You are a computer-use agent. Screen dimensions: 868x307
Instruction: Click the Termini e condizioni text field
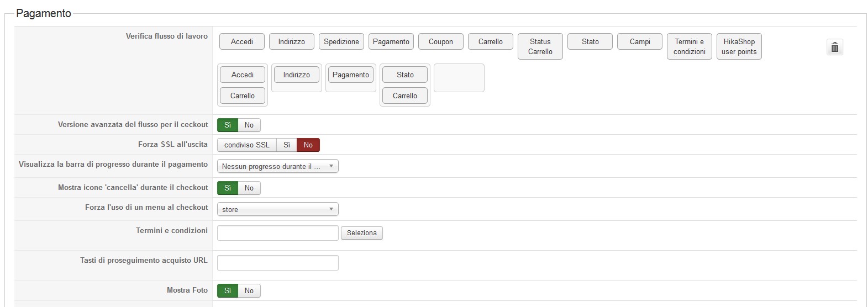click(x=277, y=233)
